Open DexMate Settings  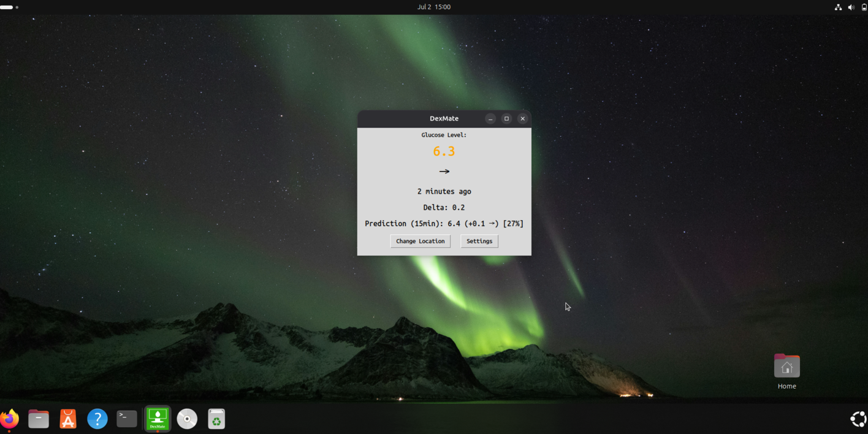[x=479, y=241]
